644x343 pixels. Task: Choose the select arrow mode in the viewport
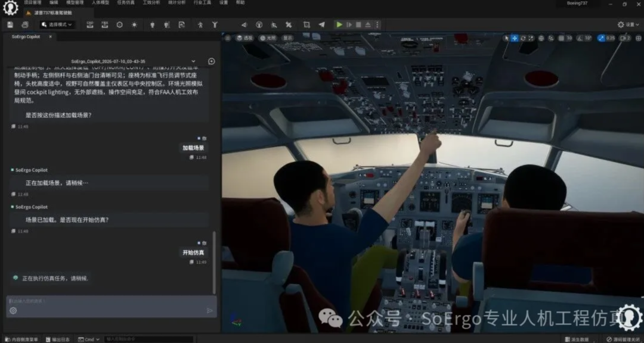pos(506,38)
